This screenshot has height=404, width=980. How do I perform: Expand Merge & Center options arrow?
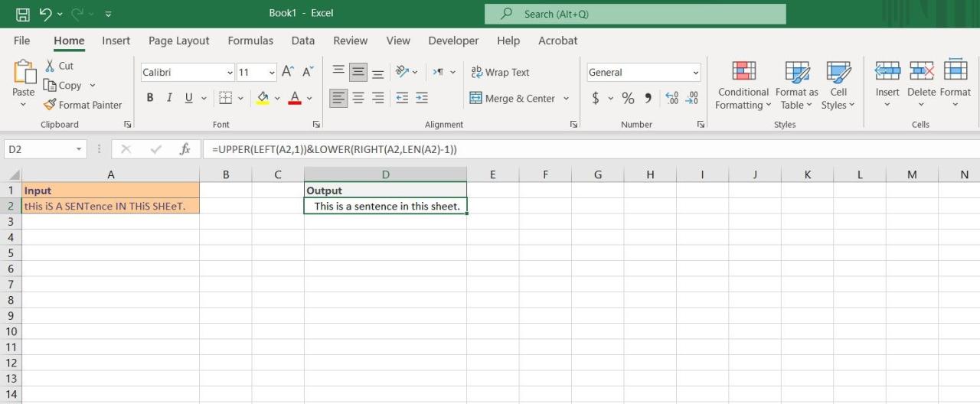[567, 98]
